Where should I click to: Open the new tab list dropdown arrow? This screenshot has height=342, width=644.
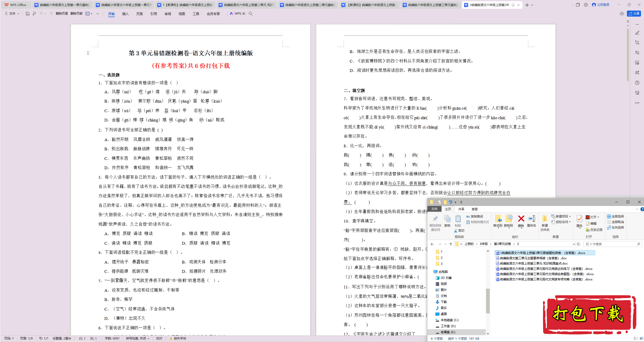(532, 5)
